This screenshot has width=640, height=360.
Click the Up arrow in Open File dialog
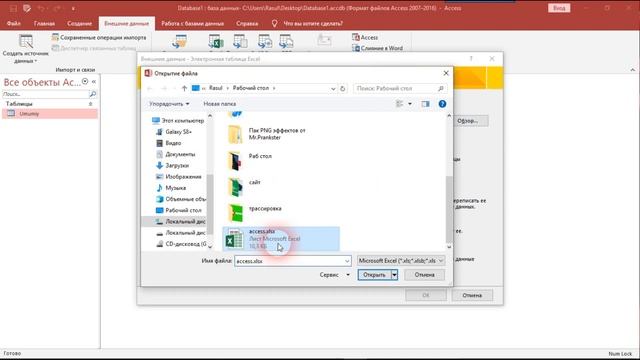184,88
